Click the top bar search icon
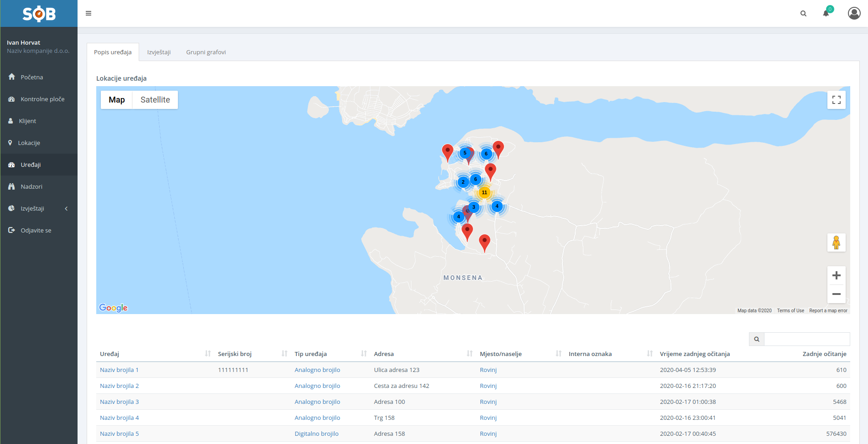 (803, 14)
